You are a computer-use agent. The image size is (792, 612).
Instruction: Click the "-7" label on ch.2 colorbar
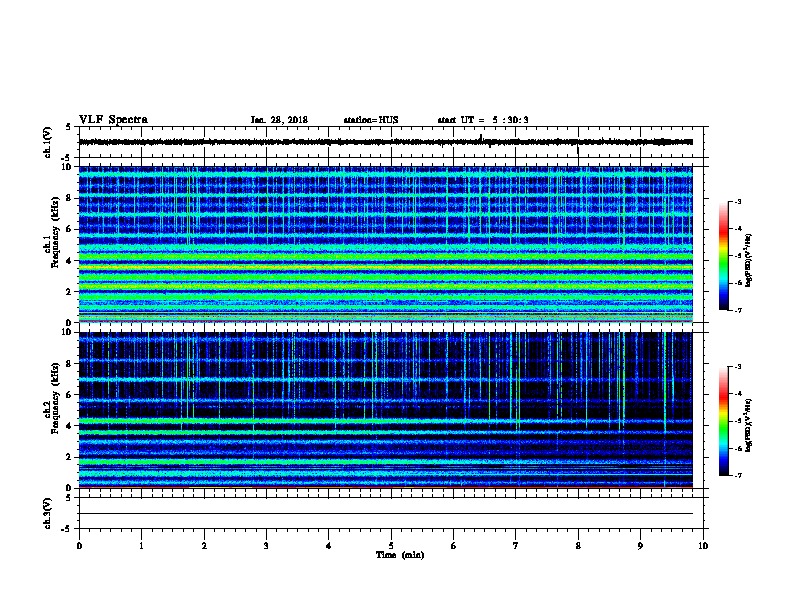[737, 475]
